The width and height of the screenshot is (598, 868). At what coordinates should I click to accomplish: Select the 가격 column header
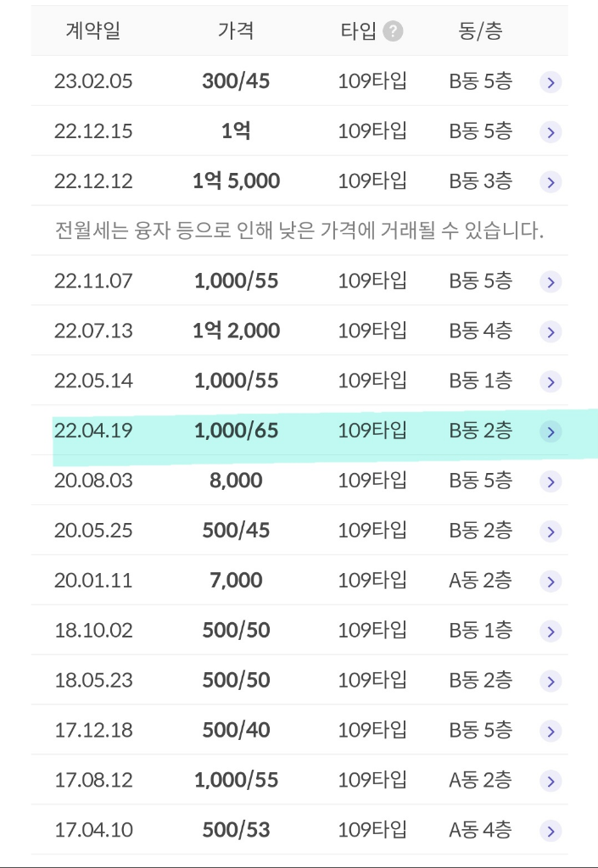[236, 31]
